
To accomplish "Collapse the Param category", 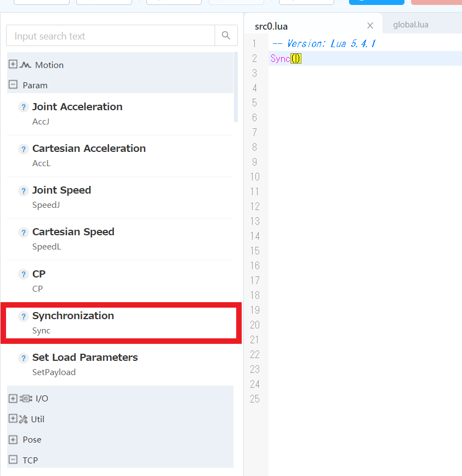I will tap(13, 84).
